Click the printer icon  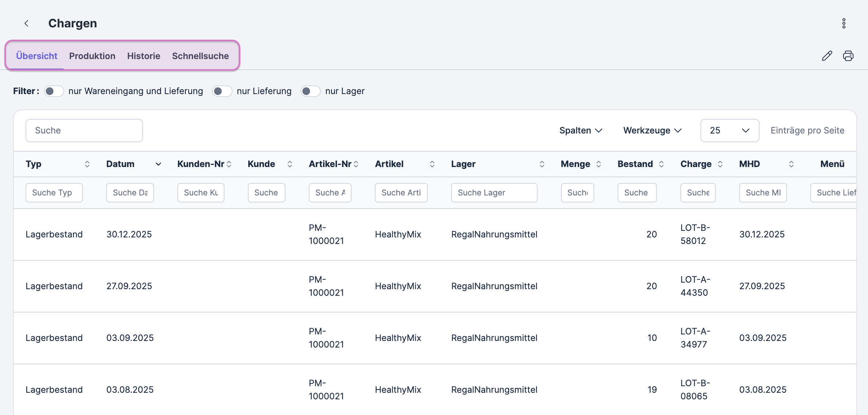pyautogui.click(x=848, y=56)
